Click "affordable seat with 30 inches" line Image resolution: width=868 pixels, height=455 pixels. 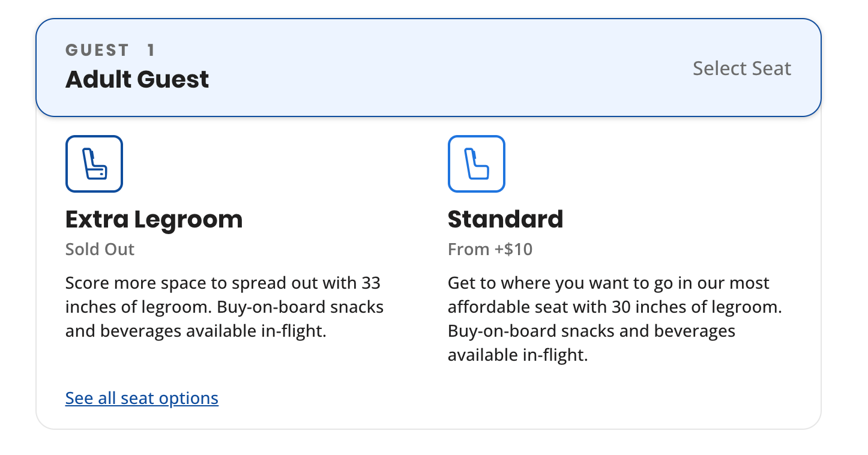615,307
